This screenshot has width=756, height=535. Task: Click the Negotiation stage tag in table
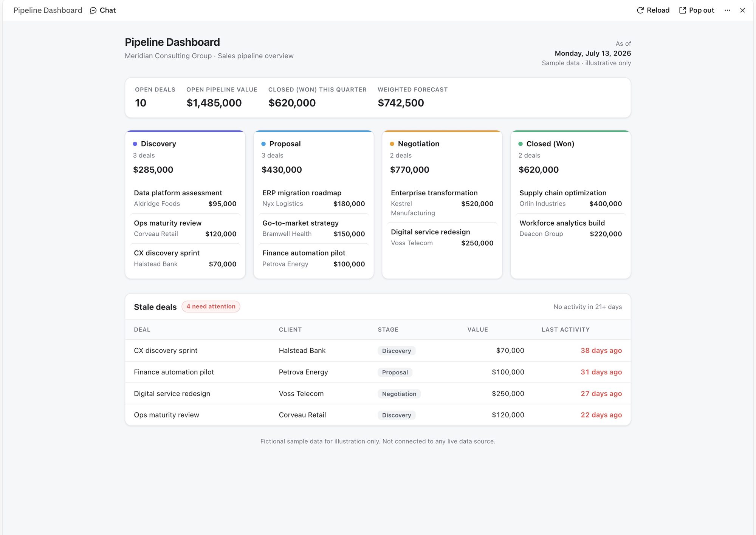pyautogui.click(x=399, y=394)
